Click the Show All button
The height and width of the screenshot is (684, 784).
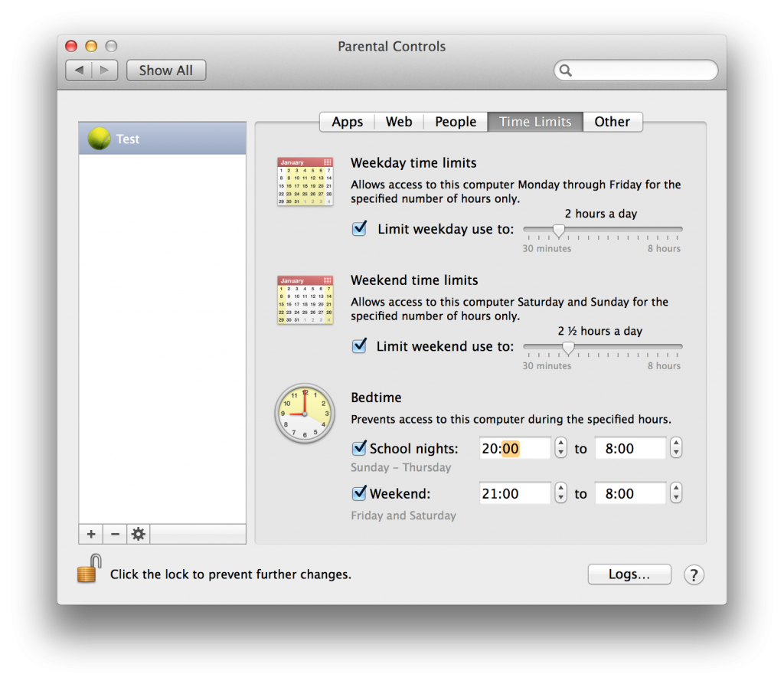coord(166,70)
